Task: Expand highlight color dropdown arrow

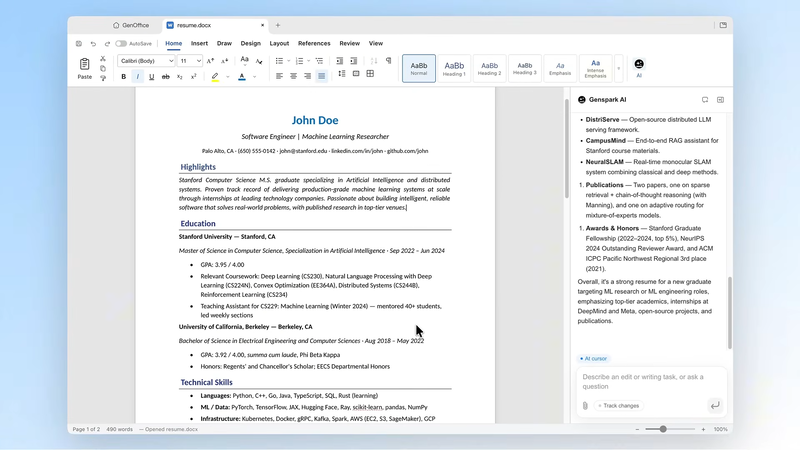Action: (228, 77)
